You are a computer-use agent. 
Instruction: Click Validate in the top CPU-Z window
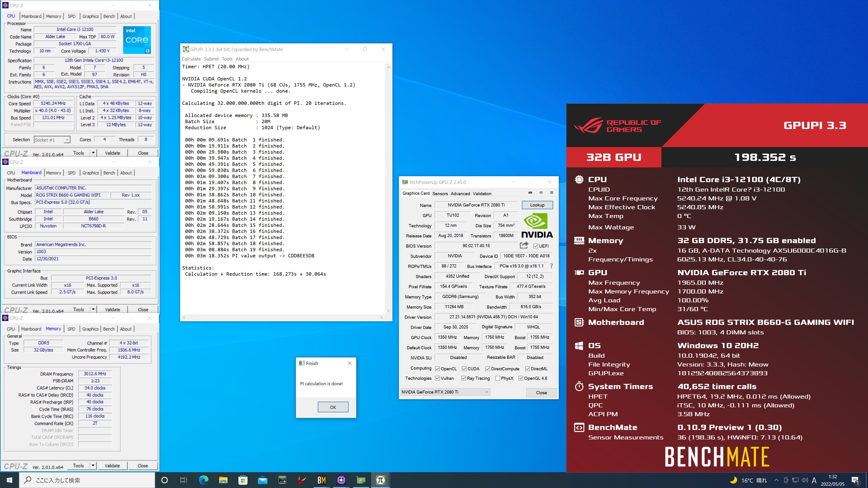[113, 153]
